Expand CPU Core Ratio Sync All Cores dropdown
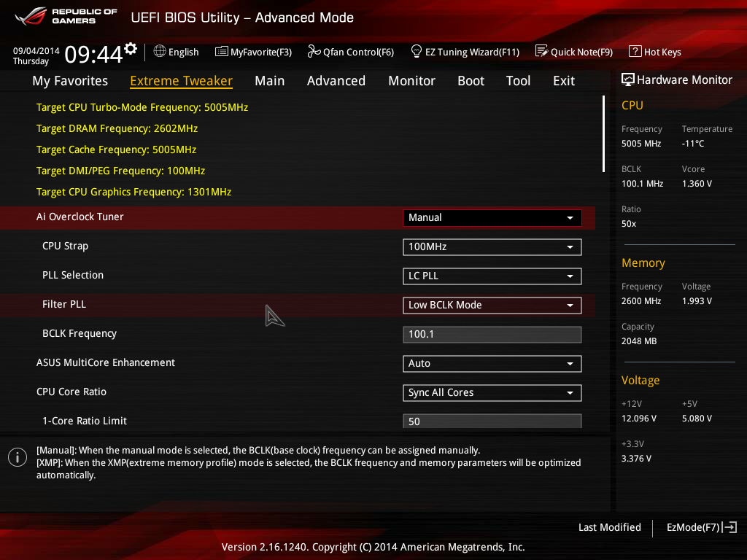747x560 pixels. click(x=492, y=392)
